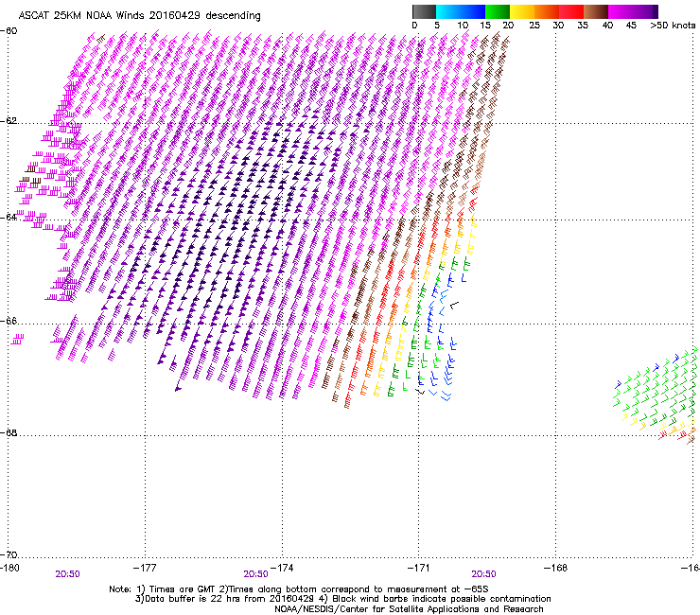Click the '-64' latitude axis label
Screen dimensions: 700x615
click(9, 217)
